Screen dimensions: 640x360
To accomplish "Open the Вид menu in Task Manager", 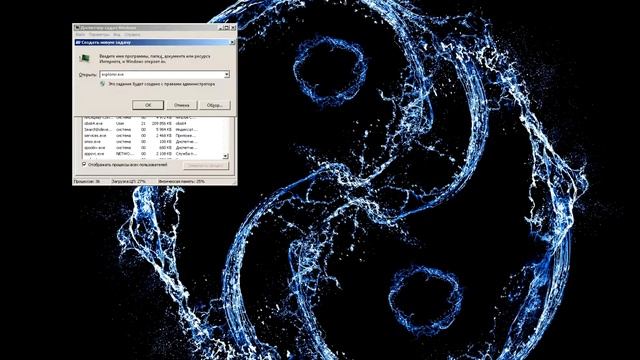I will (117, 35).
